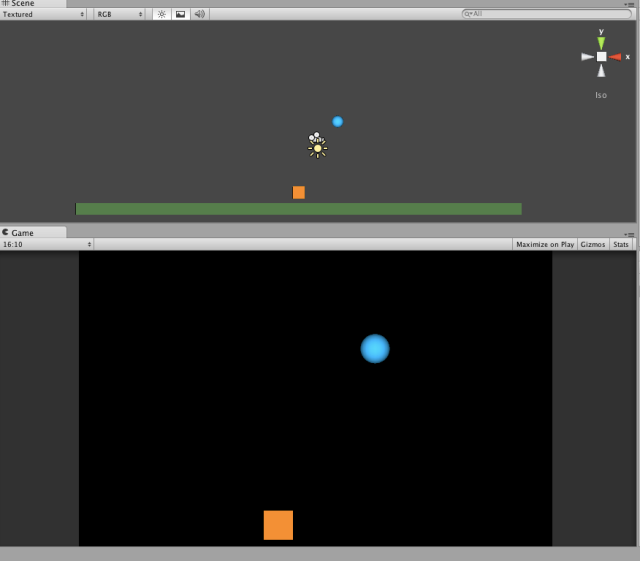Click the blue sphere in Game view
Viewport: 640px width, 561px height.
(x=375, y=349)
